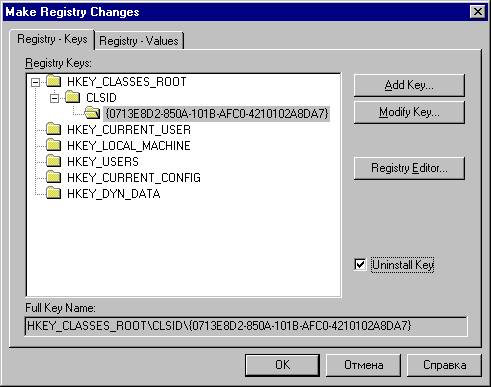
Task: Collapse the CLSID tree node
Action: click(x=54, y=98)
